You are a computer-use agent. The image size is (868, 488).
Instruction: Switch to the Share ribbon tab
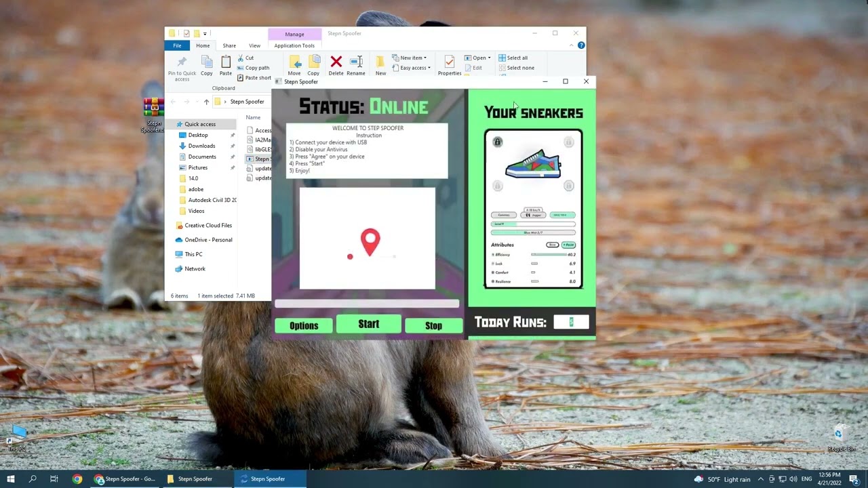tap(229, 45)
